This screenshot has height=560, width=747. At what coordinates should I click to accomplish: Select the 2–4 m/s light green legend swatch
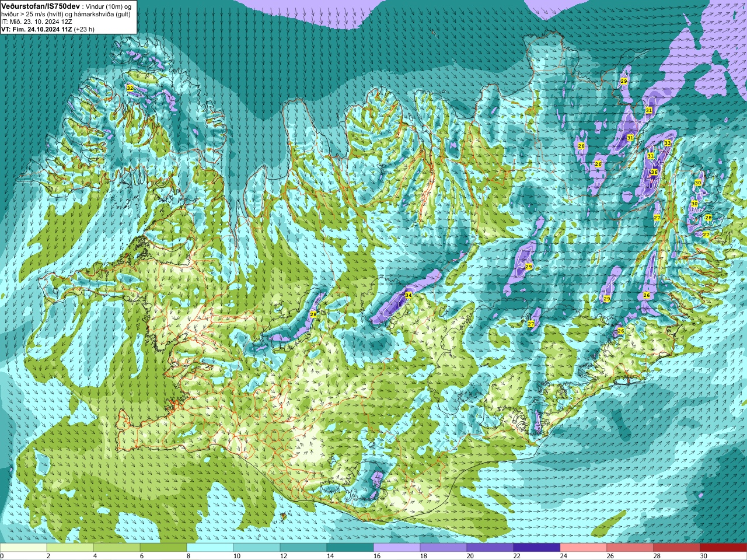70,548
